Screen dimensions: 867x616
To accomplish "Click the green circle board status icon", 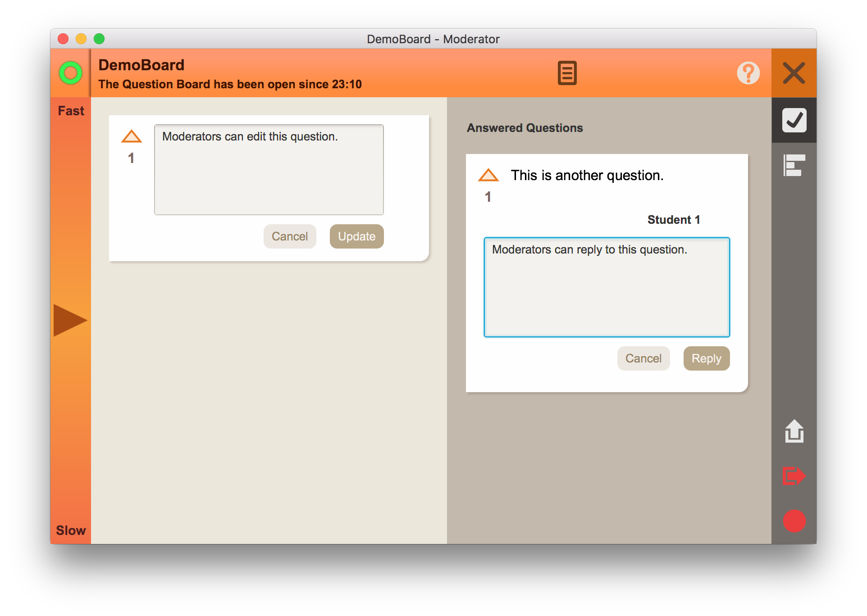I will pyautogui.click(x=70, y=73).
